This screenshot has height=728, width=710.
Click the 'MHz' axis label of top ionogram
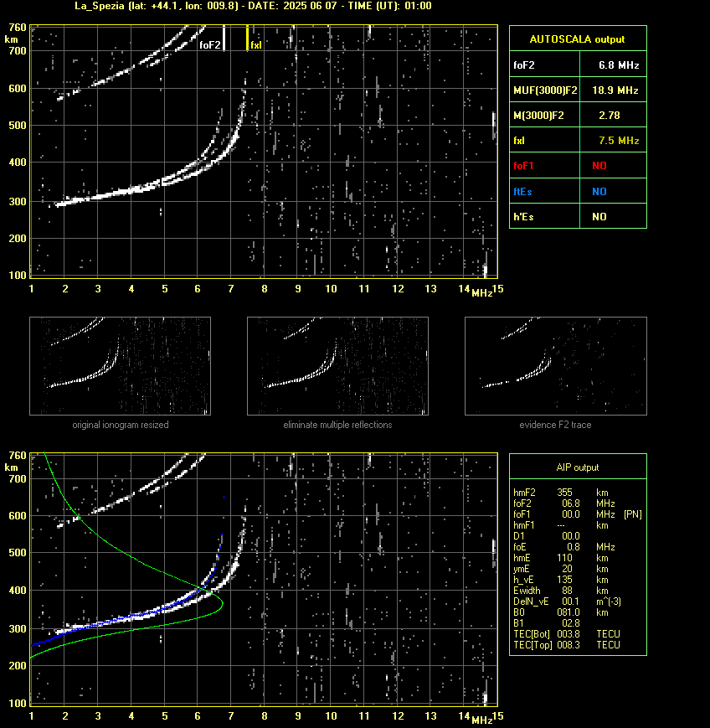point(482,293)
